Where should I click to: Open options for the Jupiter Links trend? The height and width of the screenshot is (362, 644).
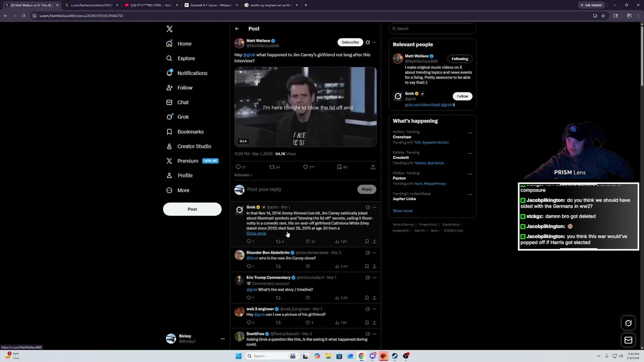pos(470,195)
